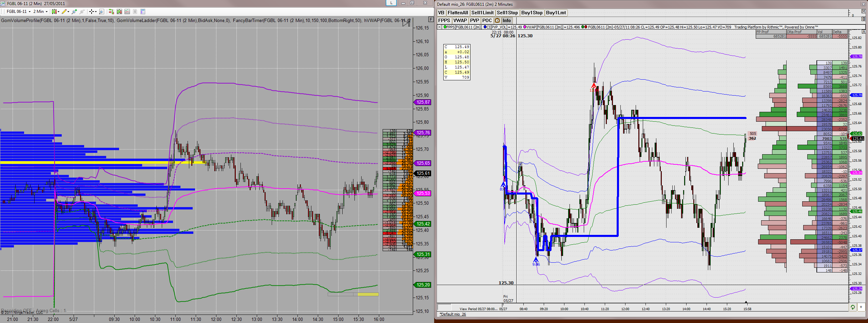Click the VB button

441,13
